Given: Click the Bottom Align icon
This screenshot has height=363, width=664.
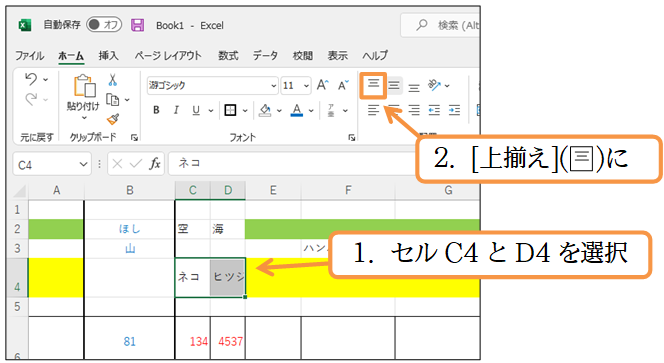Looking at the screenshot, I should [414, 86].
